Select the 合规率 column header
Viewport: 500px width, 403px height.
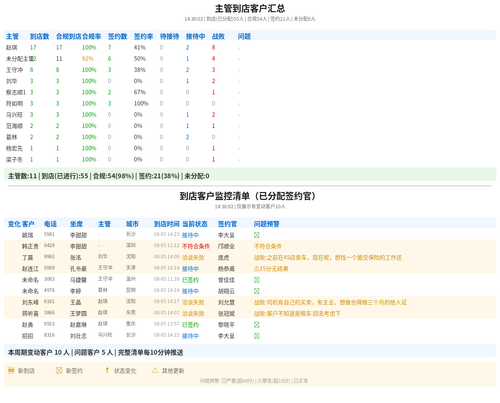pyautogui.click(x=91, y=36)
